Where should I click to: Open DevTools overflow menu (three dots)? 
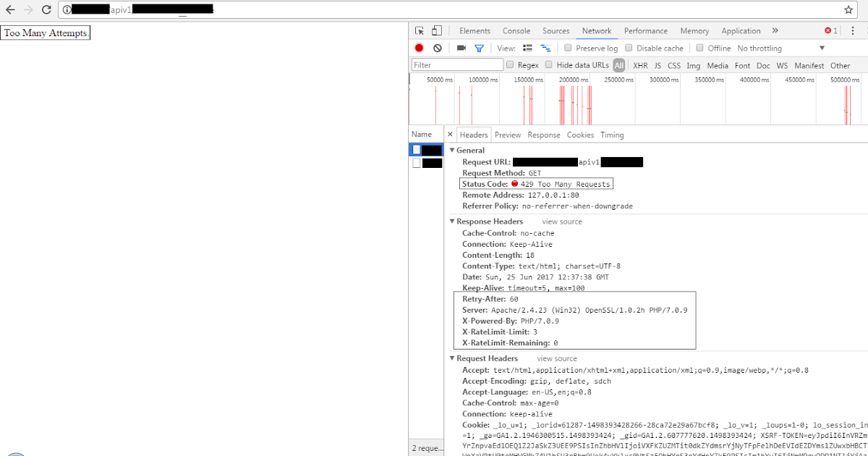[851, 30]
